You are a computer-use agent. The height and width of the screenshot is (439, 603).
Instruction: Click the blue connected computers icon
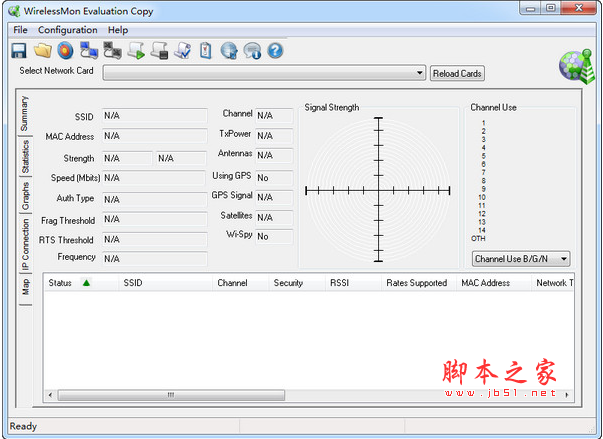point(89,50)
